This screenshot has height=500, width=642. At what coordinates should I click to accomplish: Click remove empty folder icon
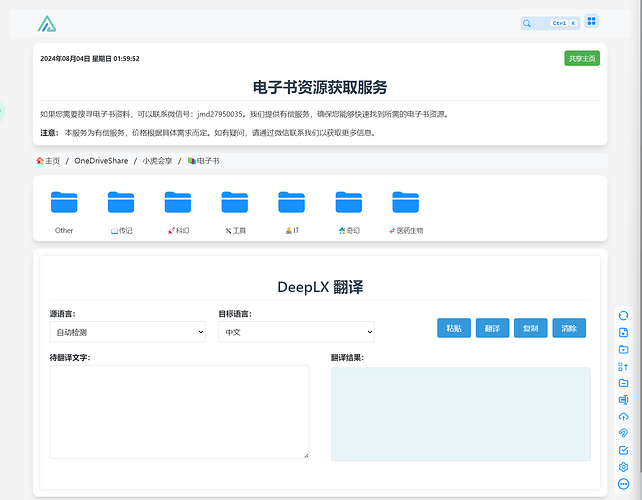pos(623,383)
